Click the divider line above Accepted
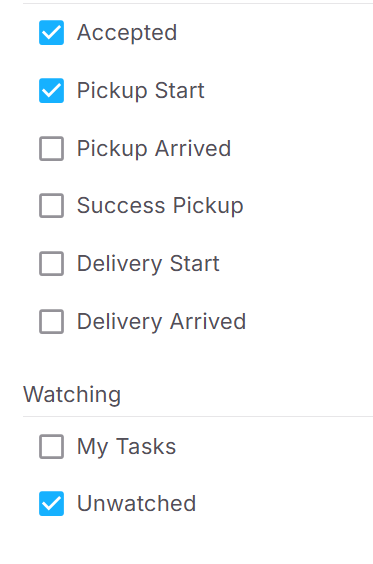373x564 pixels. [198, 4]
